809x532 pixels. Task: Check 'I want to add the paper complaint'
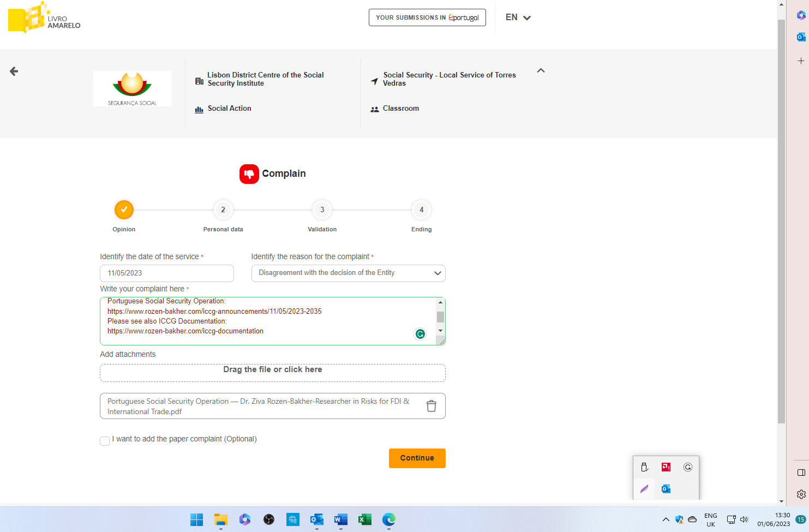pyautogui.click(x=105, y=441)
